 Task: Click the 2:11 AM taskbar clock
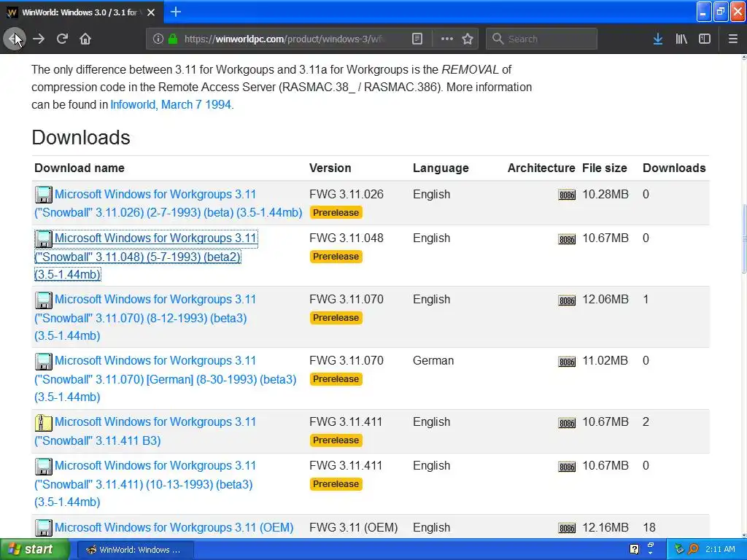click(x=720, y=550)
